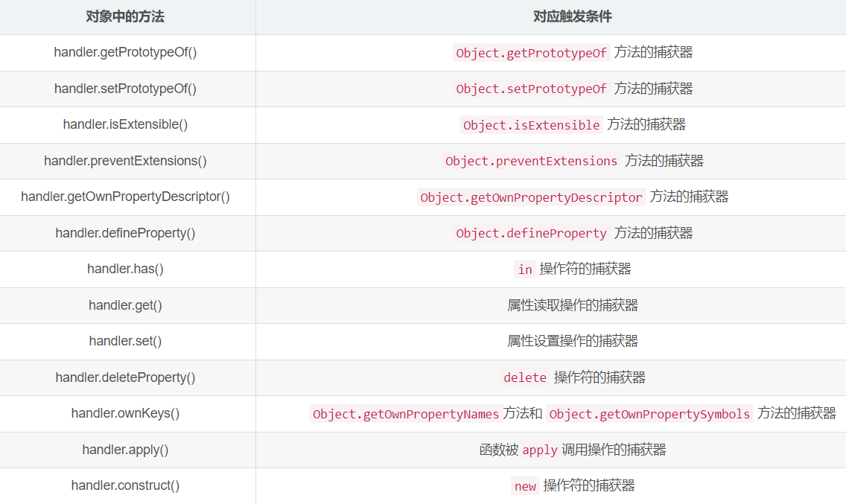Viewport: 846px width, 504px height.
Task: Click the 'in' operator code tag
Action: [x=525, y=269]
